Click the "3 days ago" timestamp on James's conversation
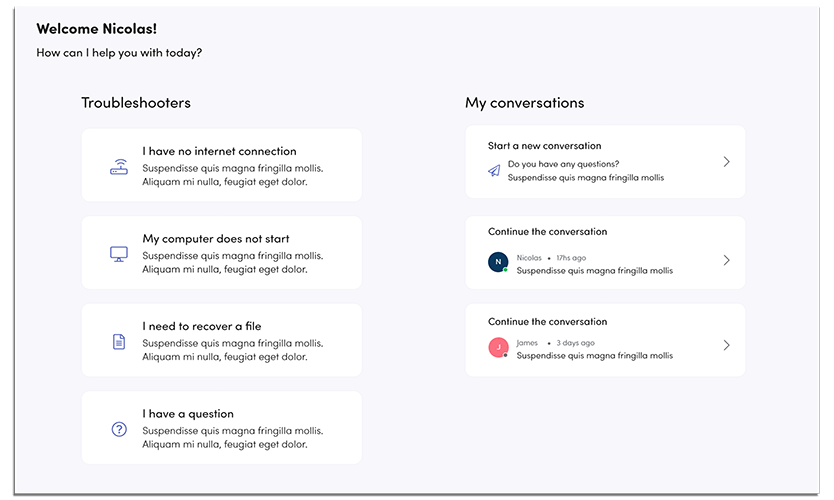Viewport: 834px width, 500px height. [x=575, y=343]
